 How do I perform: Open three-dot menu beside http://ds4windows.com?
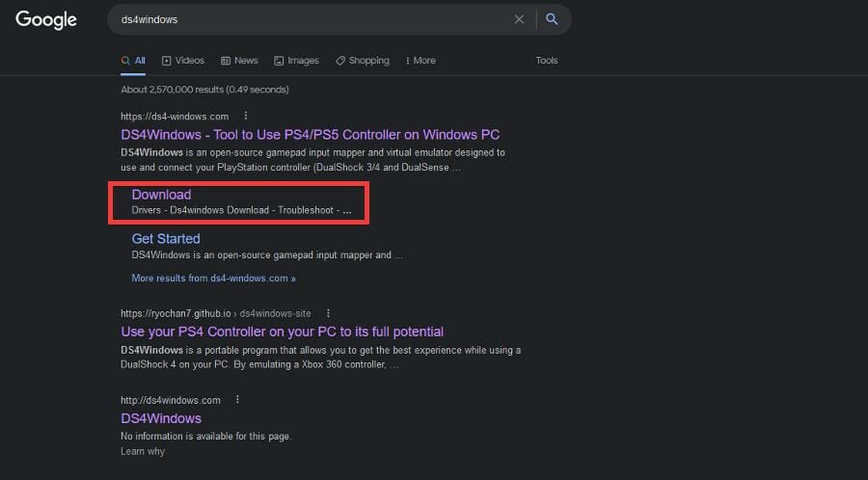pyautogui.click(x=237, y=399)
